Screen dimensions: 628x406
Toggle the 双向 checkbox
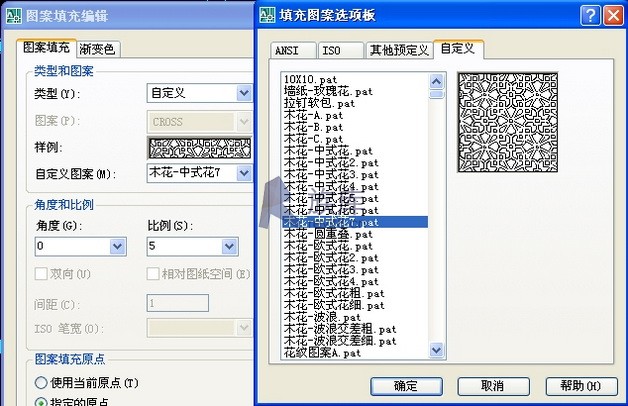click(41, 274)
